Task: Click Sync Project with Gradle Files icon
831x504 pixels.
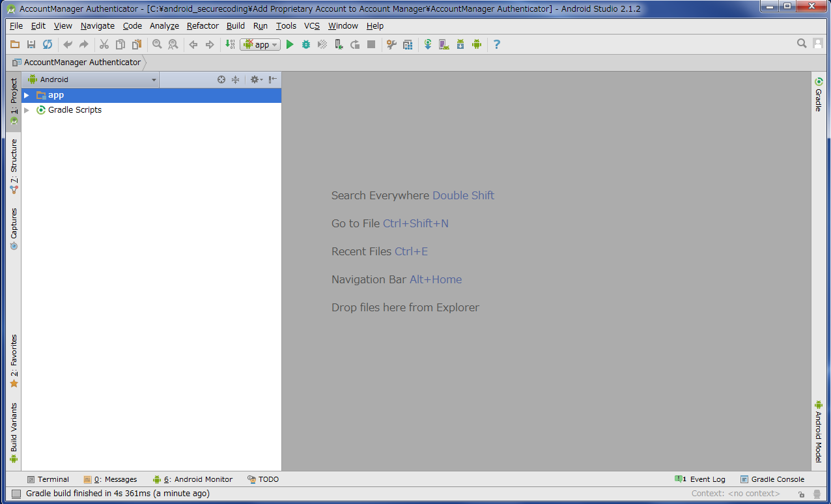Action: tap(428, 44)
